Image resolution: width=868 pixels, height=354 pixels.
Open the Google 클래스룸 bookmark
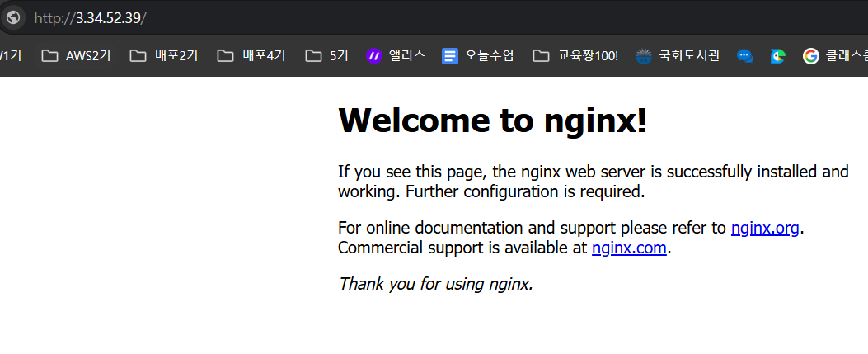835,55
